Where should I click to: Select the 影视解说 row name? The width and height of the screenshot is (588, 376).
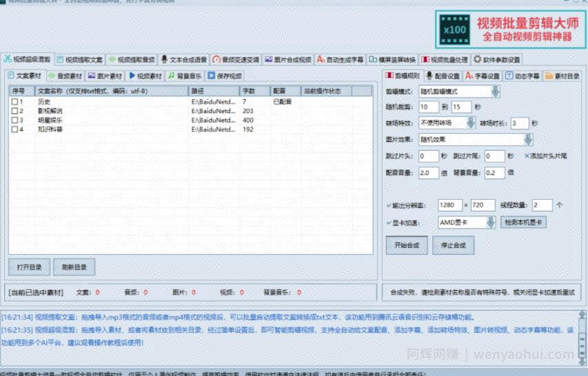[x=50, y=111]
